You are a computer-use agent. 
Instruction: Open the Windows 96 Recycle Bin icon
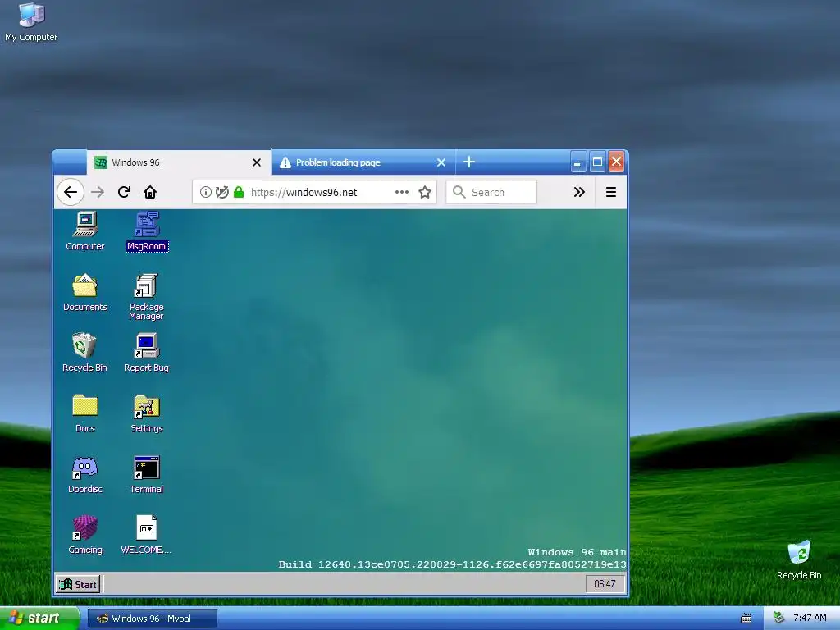[x=84, y=353]
